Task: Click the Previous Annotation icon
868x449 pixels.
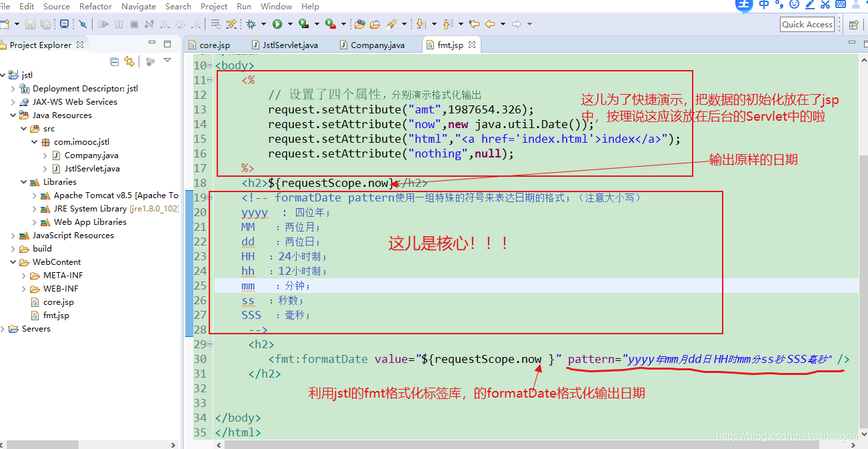Action: click(447, 24)
